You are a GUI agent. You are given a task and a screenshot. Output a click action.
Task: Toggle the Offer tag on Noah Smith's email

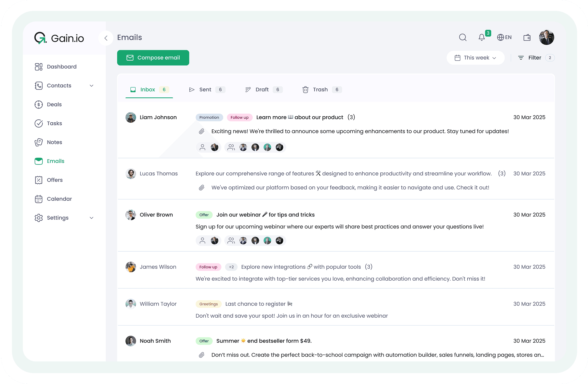[204, 341]
